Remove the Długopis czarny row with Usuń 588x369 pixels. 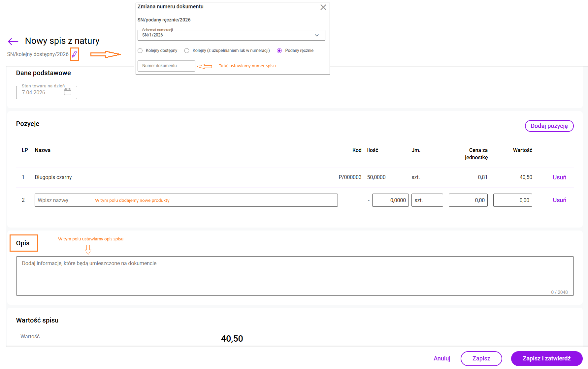click(559, 177)
